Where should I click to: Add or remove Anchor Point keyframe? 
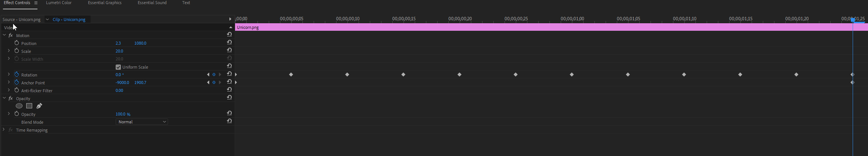coord(214,82)
